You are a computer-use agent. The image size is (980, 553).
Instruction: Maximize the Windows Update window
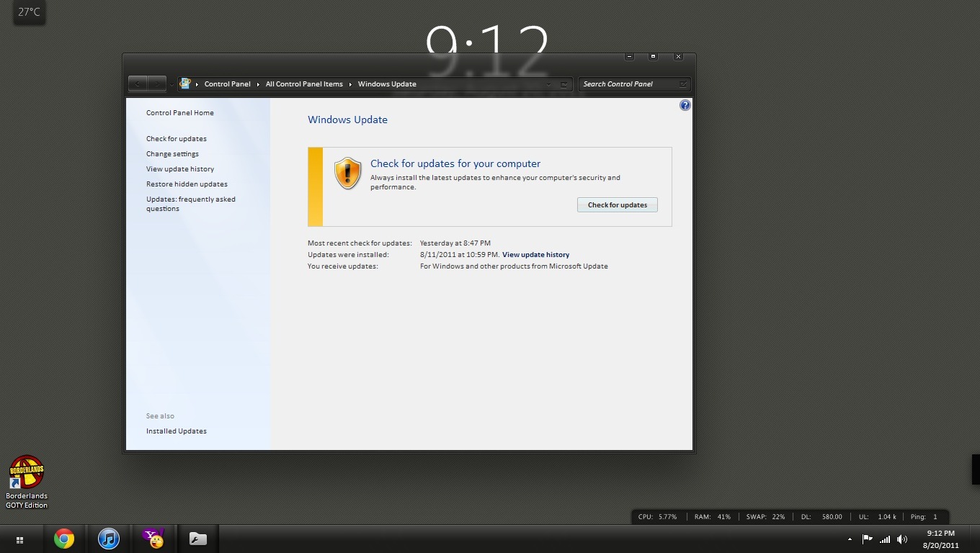point(654,56)
